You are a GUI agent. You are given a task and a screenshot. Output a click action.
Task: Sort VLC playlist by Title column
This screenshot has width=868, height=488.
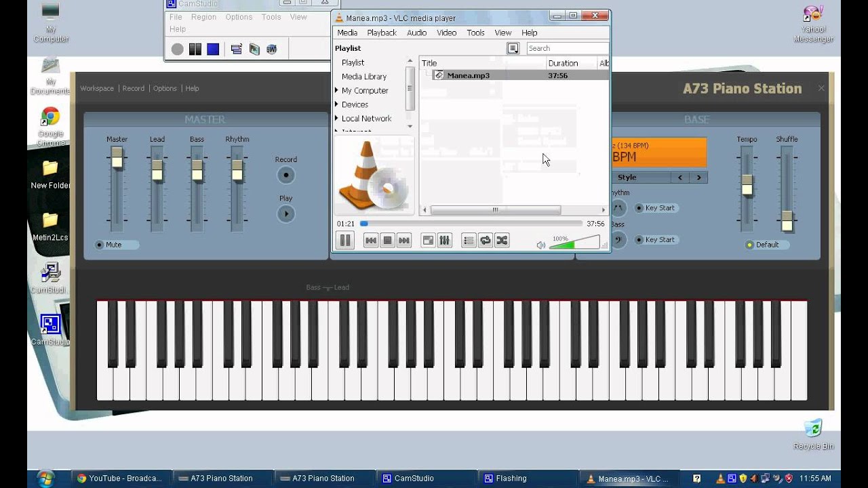pyautogui.click(x=483, y=63)
